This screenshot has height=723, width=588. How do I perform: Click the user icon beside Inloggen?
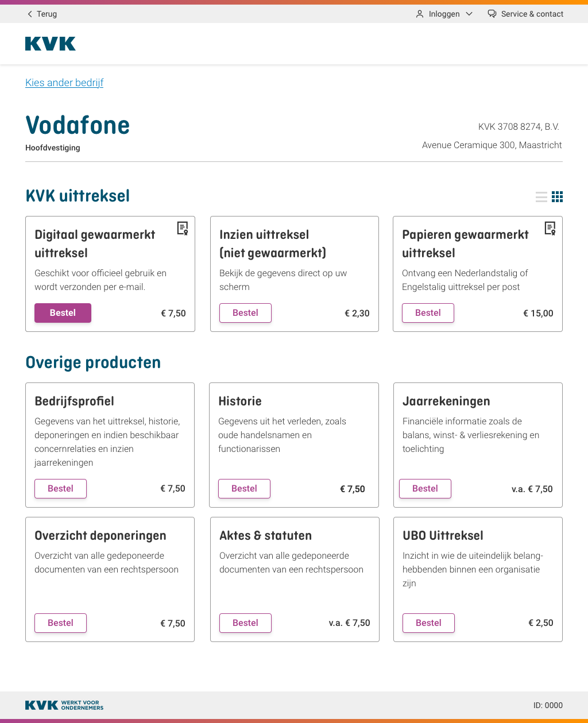click(420, 14)
